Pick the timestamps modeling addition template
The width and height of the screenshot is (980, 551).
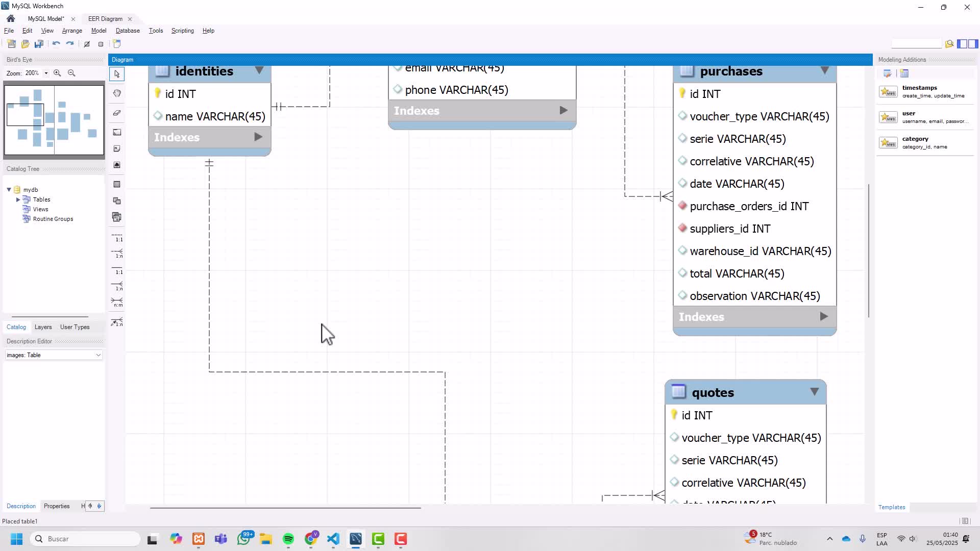tap(925, 92)
